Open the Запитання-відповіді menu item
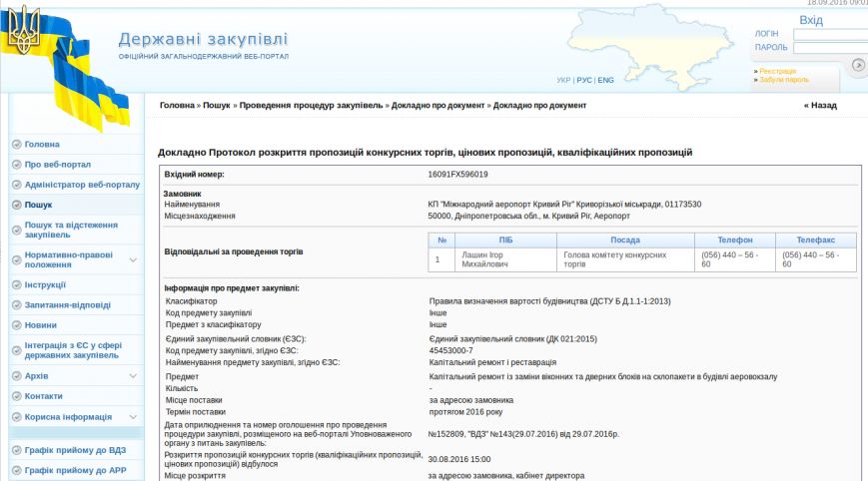The image size is (868, 481). click(68, 305)
